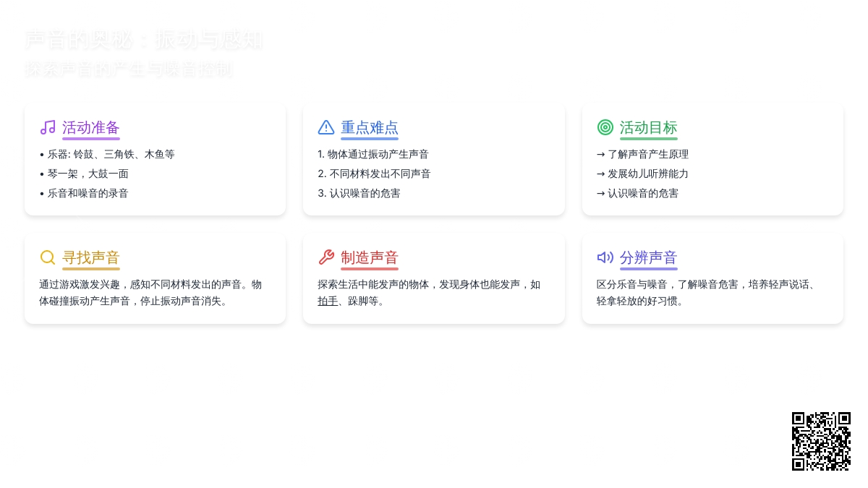The width and height of the screenshot is (868, 488).
Task: Click the 制造声音 heading
Action: tap(370, 258)
